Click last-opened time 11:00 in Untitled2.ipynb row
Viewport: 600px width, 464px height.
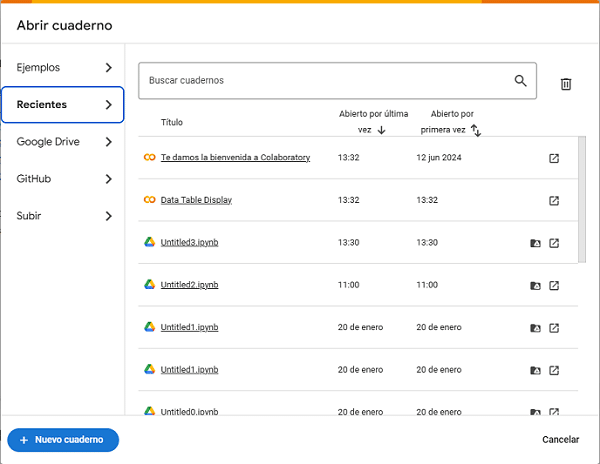(x=348, y=285)
